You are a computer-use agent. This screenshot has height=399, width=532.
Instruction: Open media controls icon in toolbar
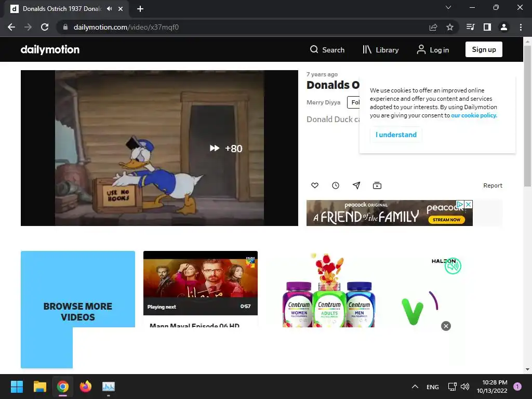click(x=471, y=27)
